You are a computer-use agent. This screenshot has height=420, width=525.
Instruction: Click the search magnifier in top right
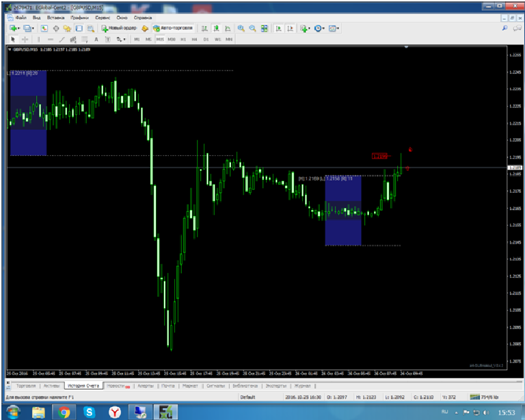pos(505,28)
